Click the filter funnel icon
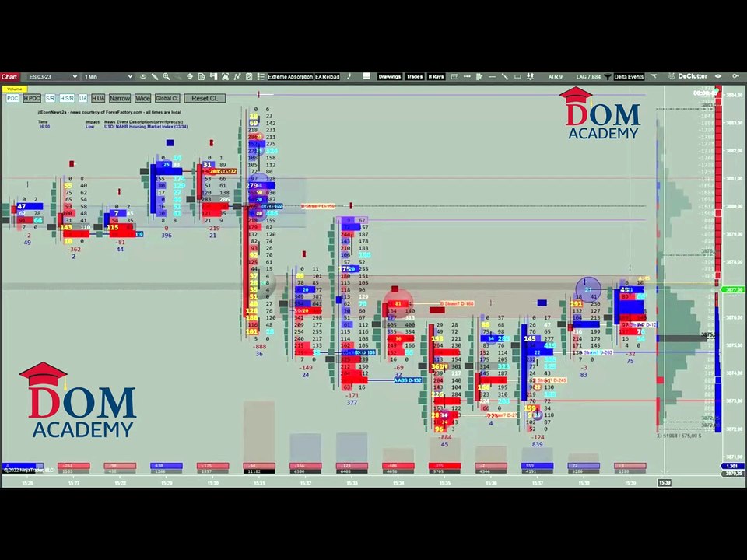 coord(608,77)
